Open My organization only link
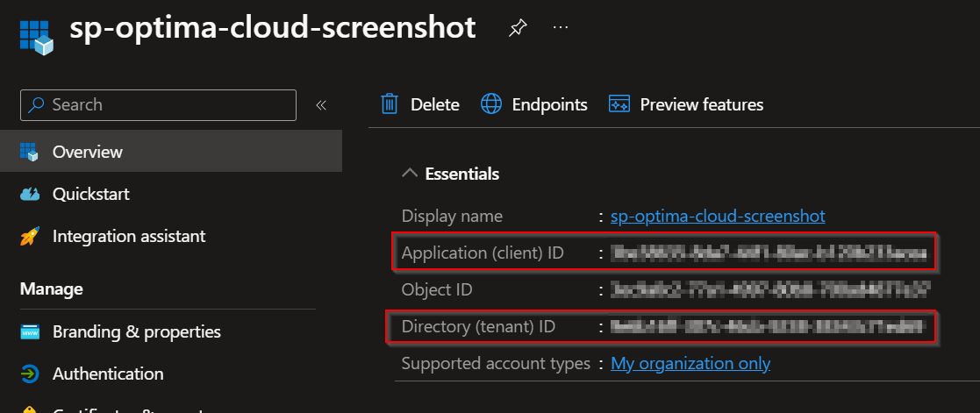 point(690,363)
